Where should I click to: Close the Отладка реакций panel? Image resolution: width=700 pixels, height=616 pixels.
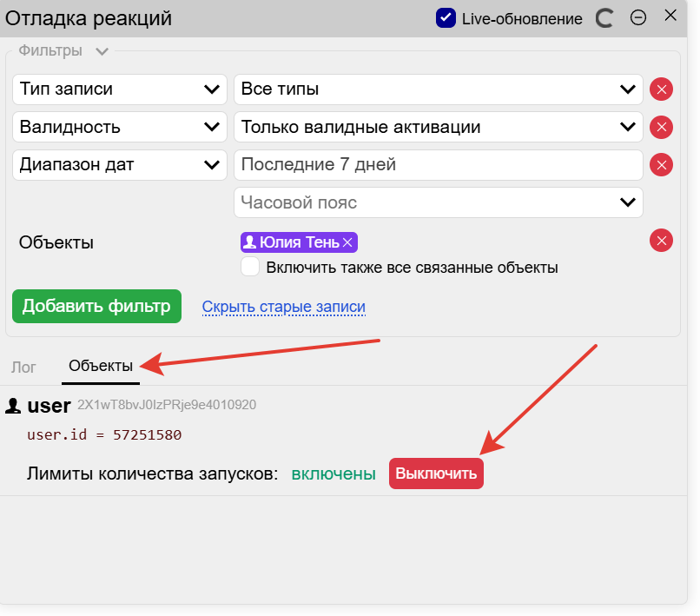click(670, 16)
